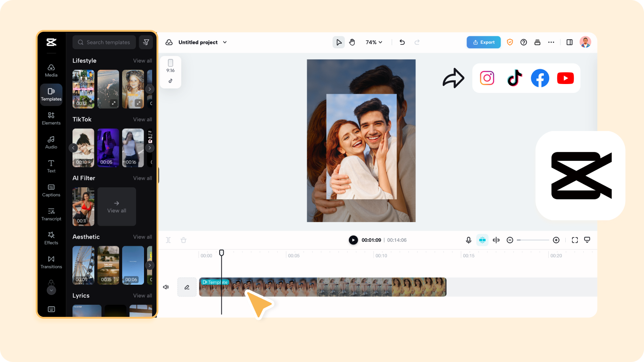Go to the Captions tab
644x362 pixels.
pos(51,190)
